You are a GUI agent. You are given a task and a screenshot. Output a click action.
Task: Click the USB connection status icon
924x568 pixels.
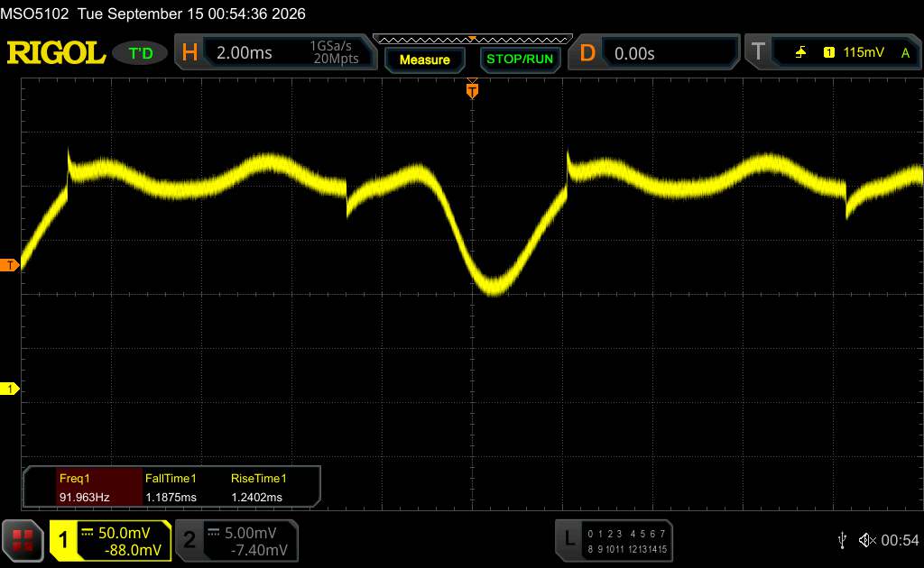(842, 540)
